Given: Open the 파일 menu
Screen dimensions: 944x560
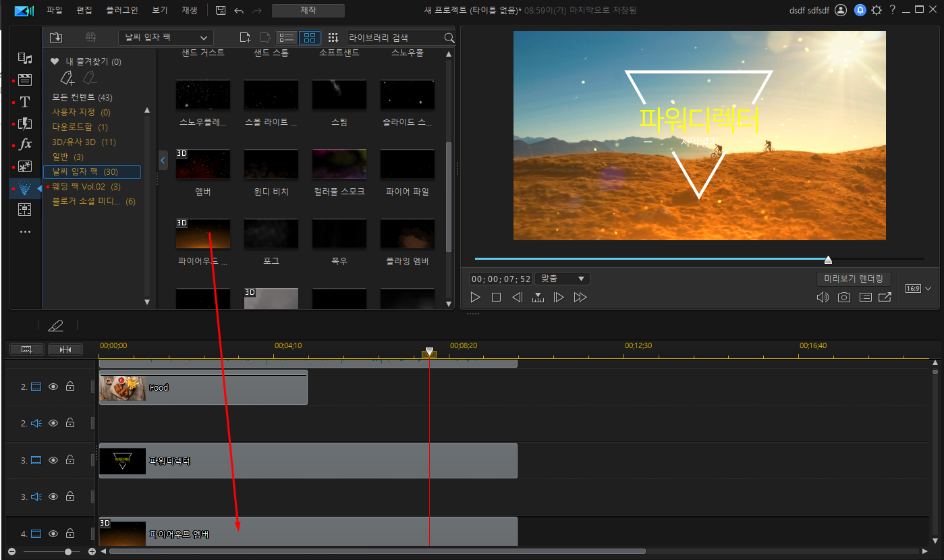Looking at the screenshot, I should coord(55,10).
